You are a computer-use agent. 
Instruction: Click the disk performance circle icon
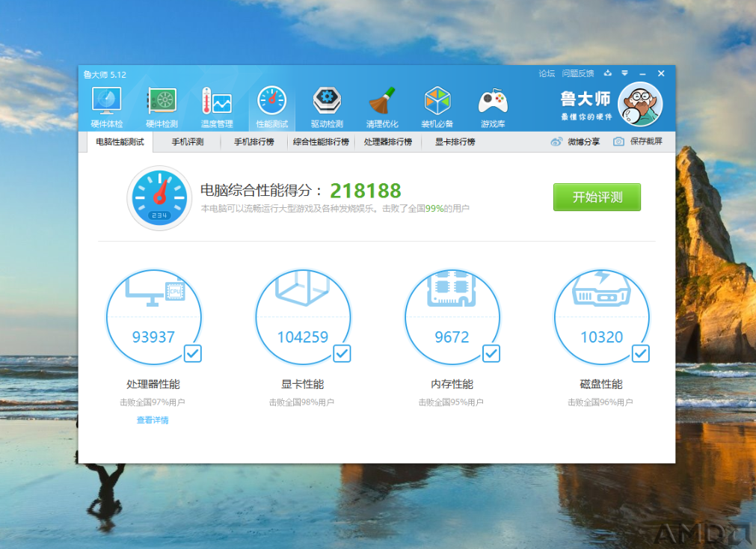(602, 316)
